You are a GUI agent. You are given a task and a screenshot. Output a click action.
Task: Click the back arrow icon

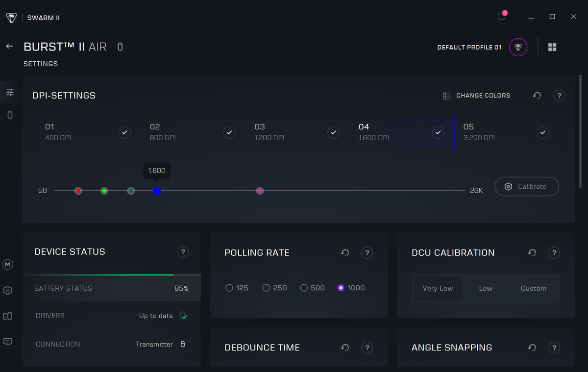tap(9, 46)
